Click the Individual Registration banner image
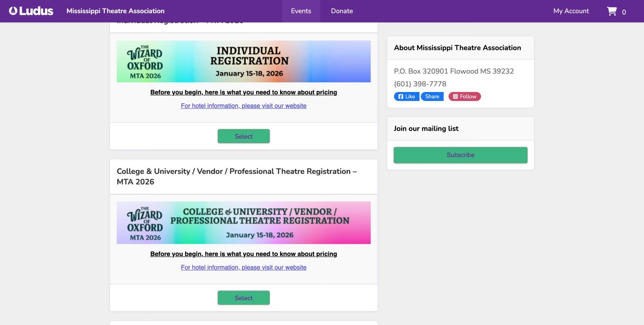The width and height of the screenshot is (644, 325). point(244,61)
